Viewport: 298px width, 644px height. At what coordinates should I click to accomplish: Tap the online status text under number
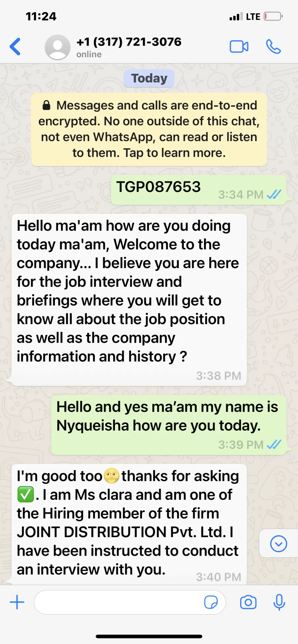tap(89, 55)
